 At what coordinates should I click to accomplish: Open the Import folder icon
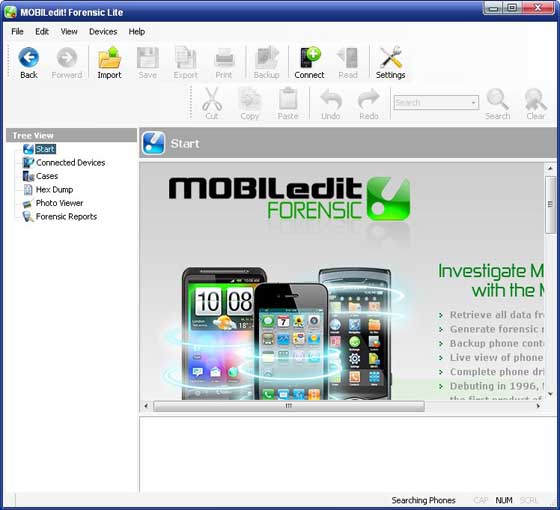[109, 58]
